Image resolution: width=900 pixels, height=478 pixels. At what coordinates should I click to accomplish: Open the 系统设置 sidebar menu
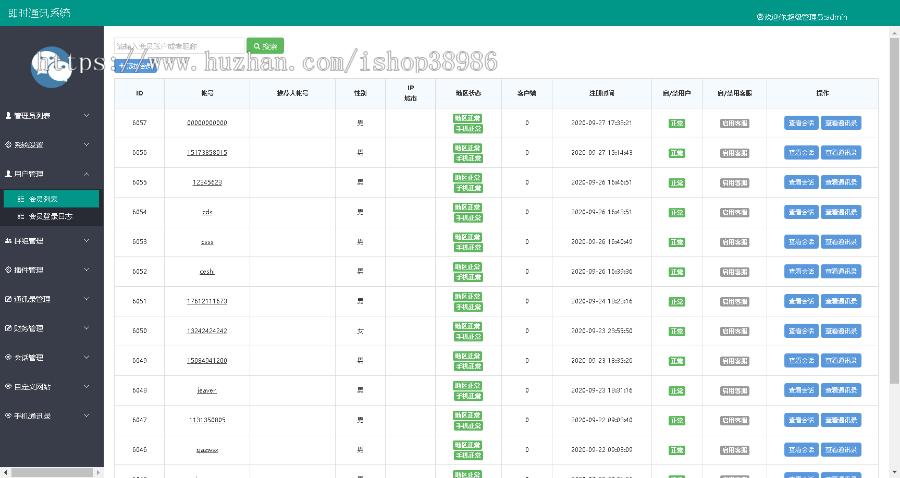point(52,145)
